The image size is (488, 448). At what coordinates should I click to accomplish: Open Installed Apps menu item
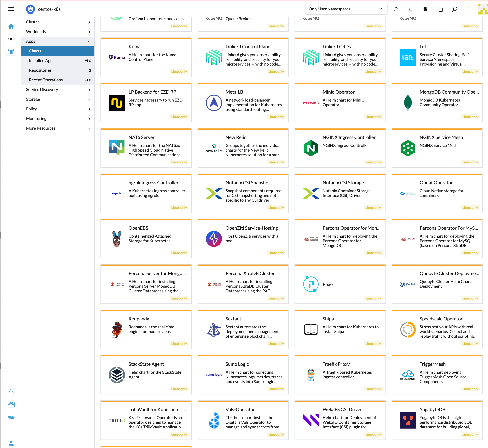(x=58, y=61)
